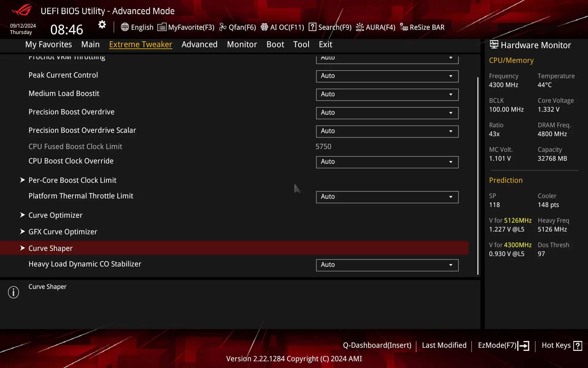The height and width of the screenshot is (368, 588).
Task: Open MyFavorite list icon
Action: pos(162,27)
